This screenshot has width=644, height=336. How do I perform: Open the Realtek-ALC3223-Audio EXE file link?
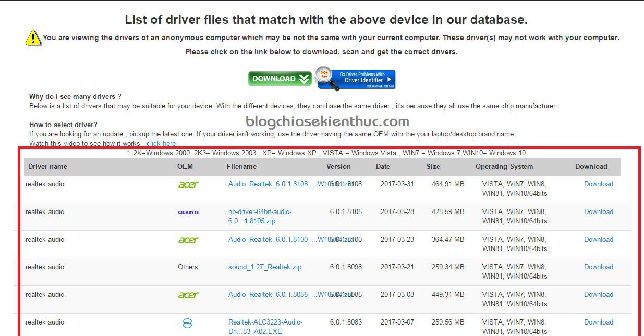[x=265, y=327]
